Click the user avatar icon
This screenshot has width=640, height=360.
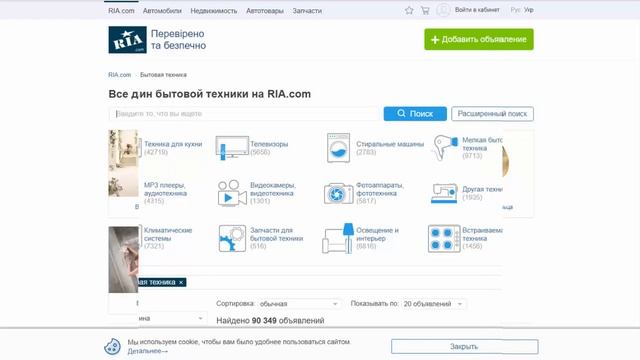tap(443, 10)
